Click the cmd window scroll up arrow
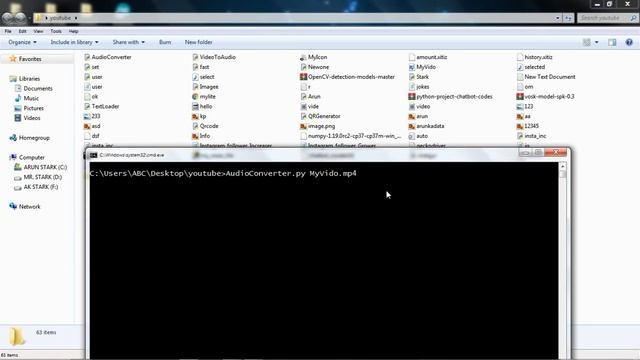Screen dimensions: 640x360 coord(562,166)
